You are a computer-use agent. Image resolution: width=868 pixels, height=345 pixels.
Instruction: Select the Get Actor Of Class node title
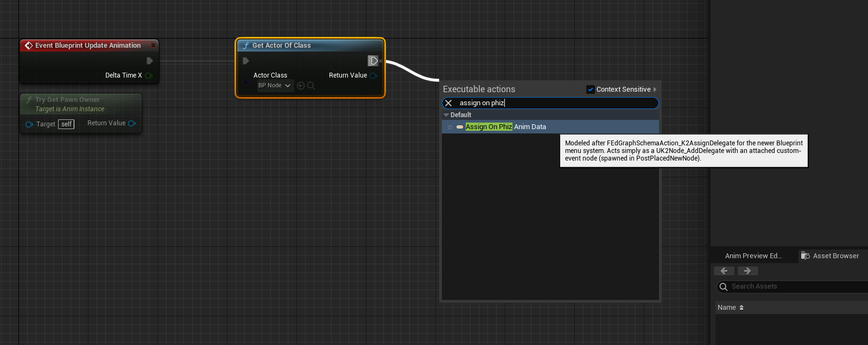coord(281,46)
